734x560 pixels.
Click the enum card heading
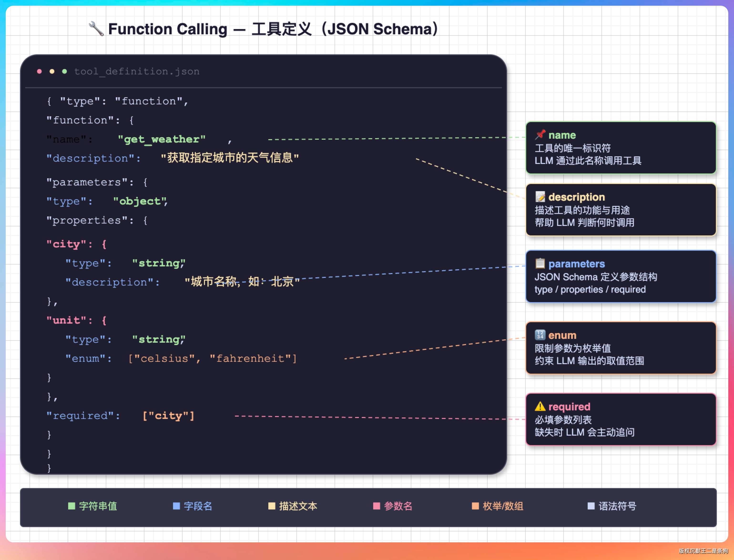point(562,335)
